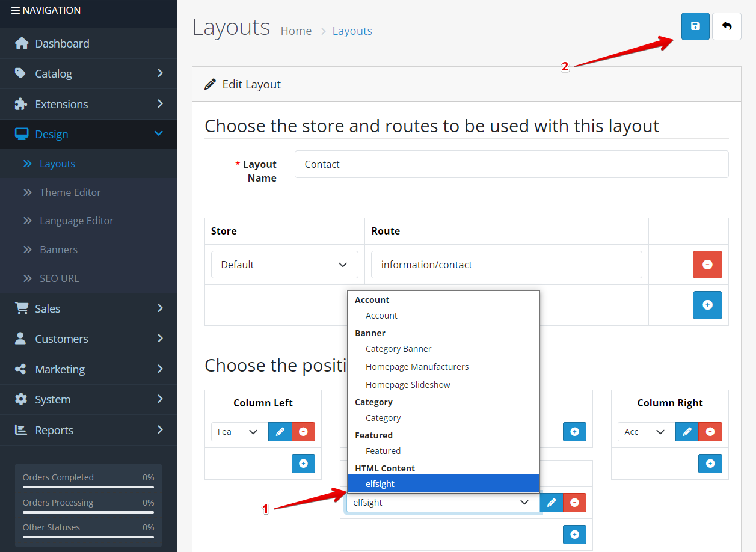756x552 pixels.
Task: Click the elfsight module select box
Action: click(443, 503)
